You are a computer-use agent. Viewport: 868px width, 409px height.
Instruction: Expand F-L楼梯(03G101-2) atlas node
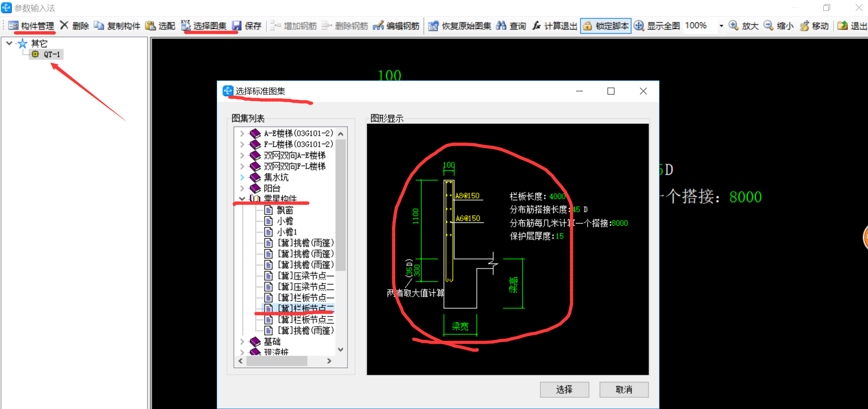pyautogui.click(x=242, y=144)
